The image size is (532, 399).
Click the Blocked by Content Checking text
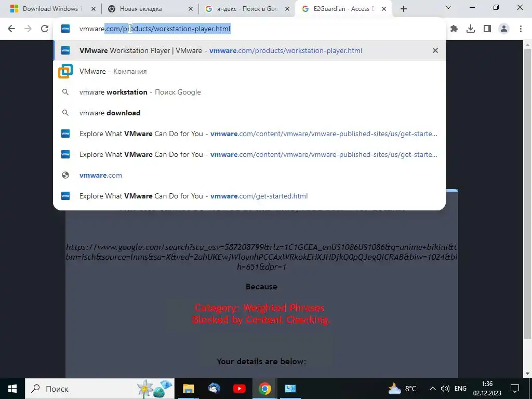tap(261, 320)
